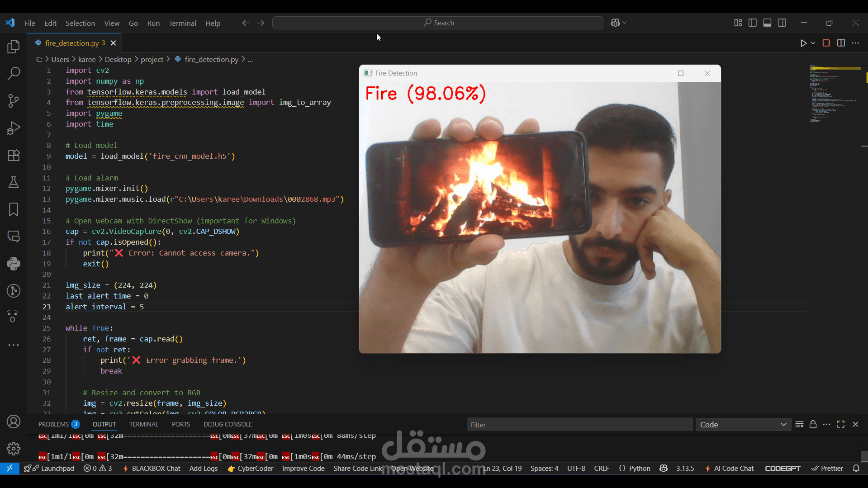This screenshot has width=868, height=488.
Task: Toggle the secondary side bar
Action: [x=782, y=23]
